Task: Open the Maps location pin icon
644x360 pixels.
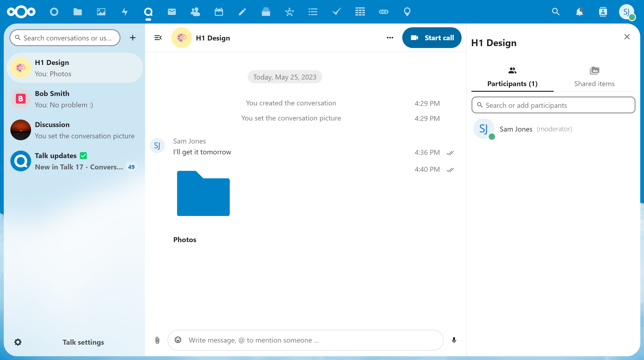Action: click(407, 12)
